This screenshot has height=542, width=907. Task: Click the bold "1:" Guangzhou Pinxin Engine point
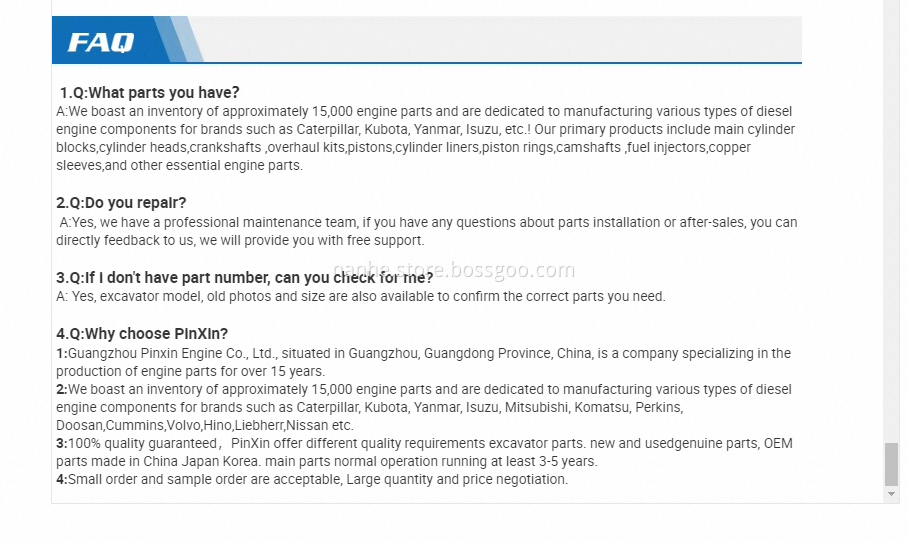tap(423, 362)
